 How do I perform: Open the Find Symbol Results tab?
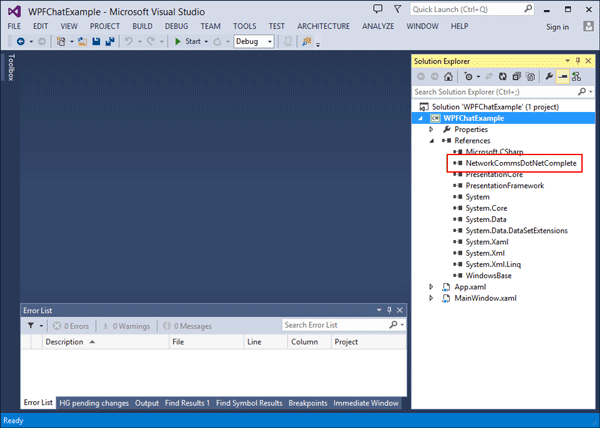[249, 403]
